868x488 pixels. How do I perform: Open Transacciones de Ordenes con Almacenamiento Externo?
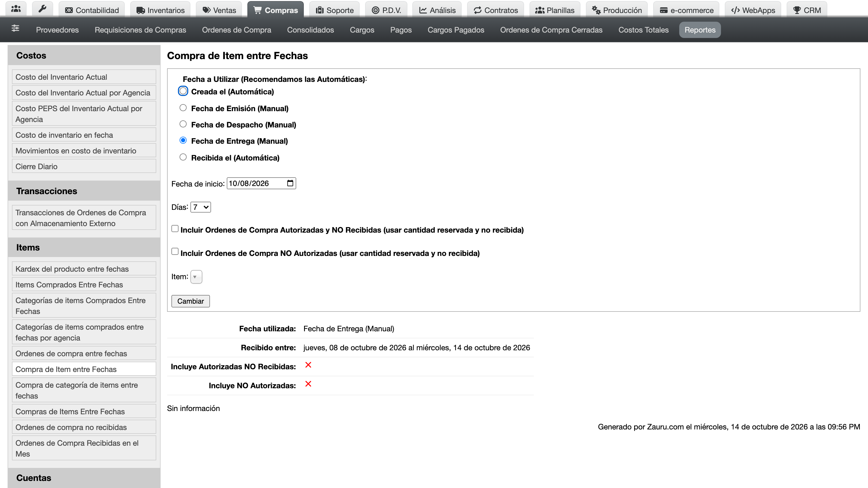[84, 218]
